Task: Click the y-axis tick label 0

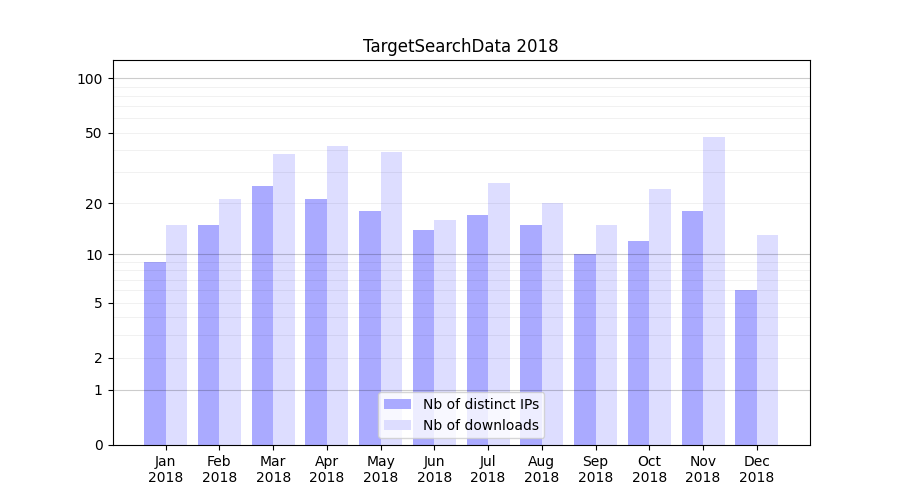Action: [98, 445]
